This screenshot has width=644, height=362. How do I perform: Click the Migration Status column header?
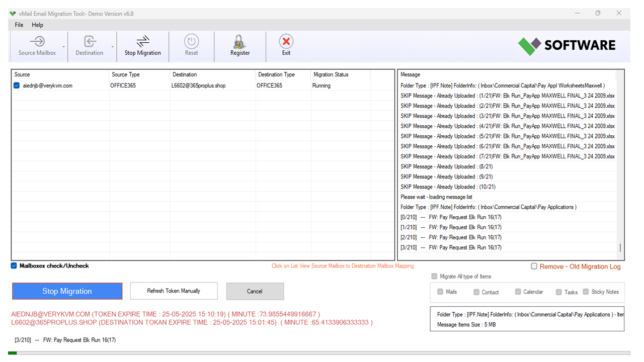(341, 74)
